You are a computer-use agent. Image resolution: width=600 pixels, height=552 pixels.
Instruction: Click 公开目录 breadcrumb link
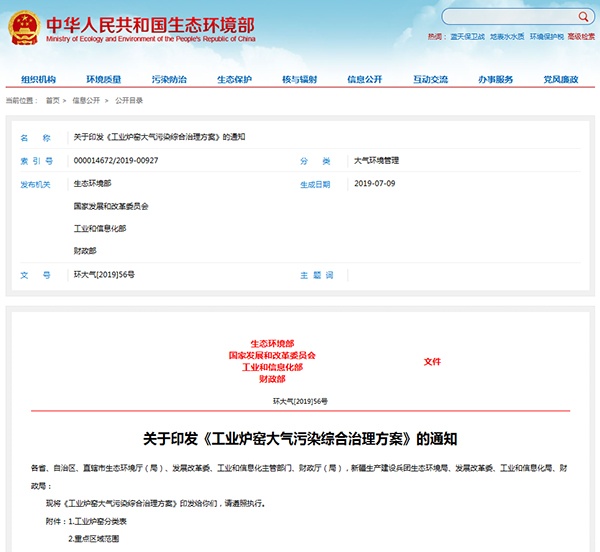[x=129, y=100]
